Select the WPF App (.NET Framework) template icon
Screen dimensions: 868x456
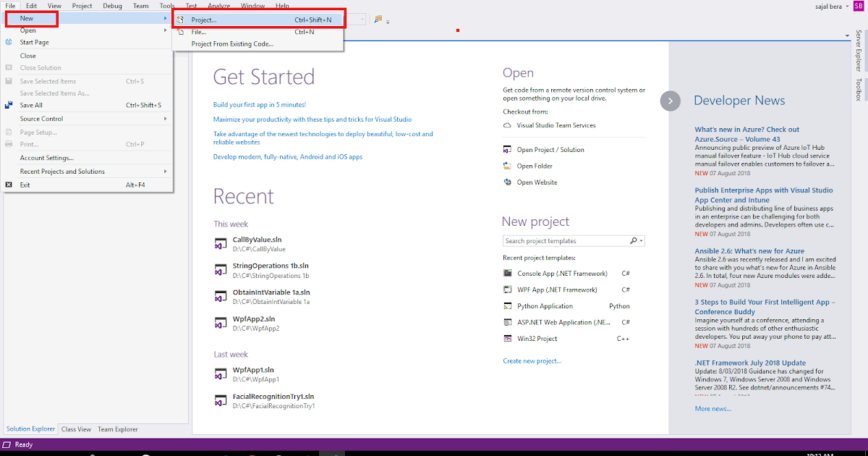tap(508, 289)
